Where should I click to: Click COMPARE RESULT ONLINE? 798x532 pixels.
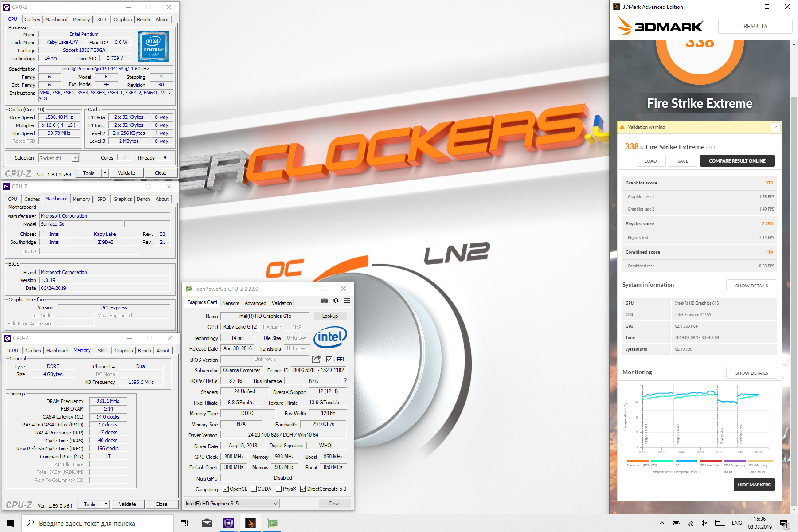tap(737, 161)
